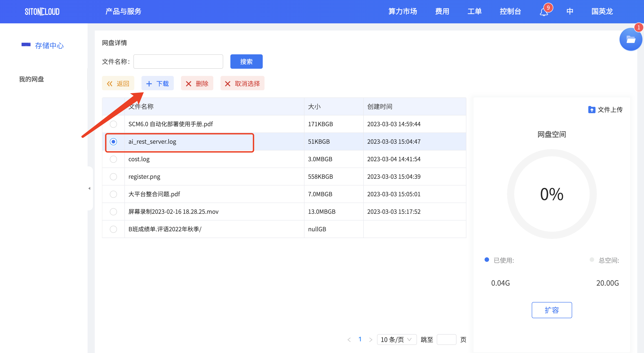Focus the 文件名称 search field
This screenshot has width=644, height=353.
coord(178,62)
